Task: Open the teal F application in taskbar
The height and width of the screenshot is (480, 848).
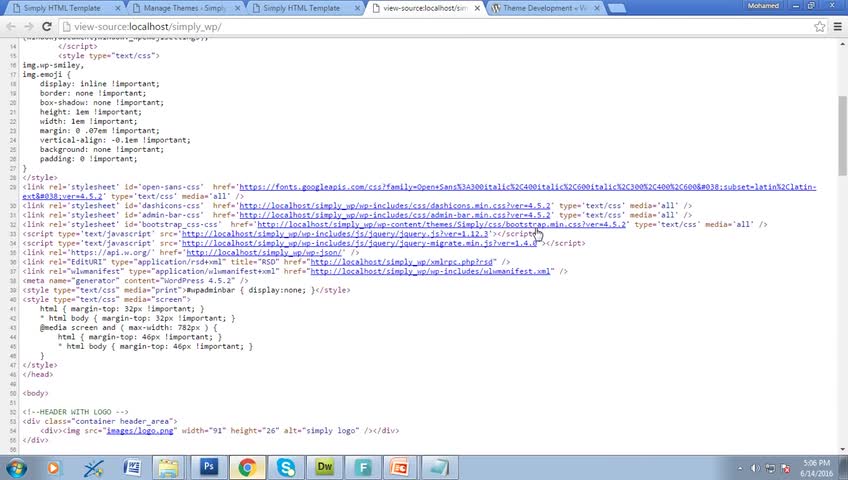Action: [x=363, y=468]
